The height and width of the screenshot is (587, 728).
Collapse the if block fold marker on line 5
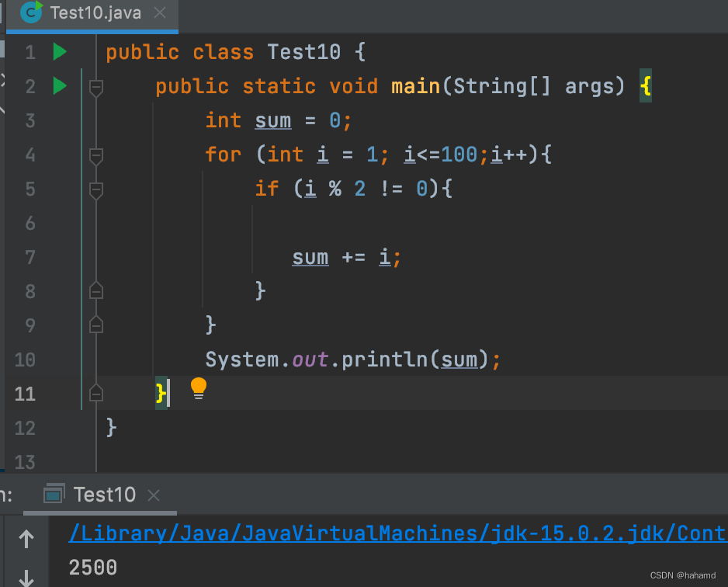click(96, 190)
